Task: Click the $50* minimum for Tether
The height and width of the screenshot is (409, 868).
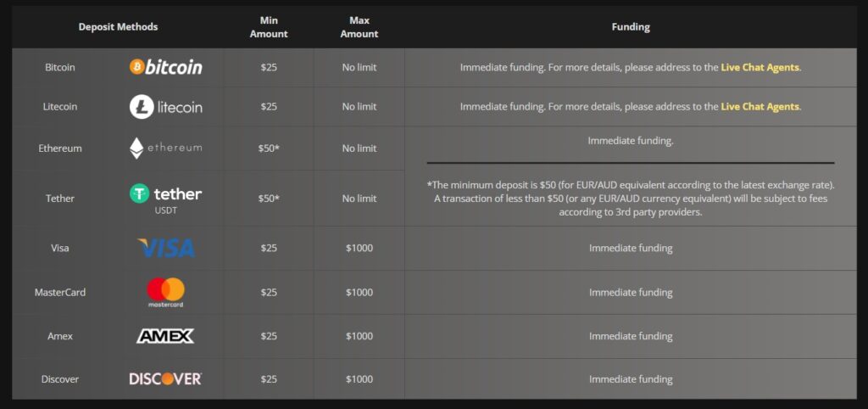Action: pos(269,199)
